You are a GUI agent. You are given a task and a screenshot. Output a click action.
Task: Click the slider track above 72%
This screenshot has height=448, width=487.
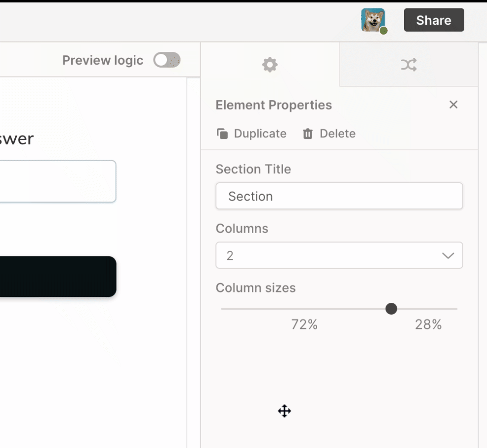(304, 309)
